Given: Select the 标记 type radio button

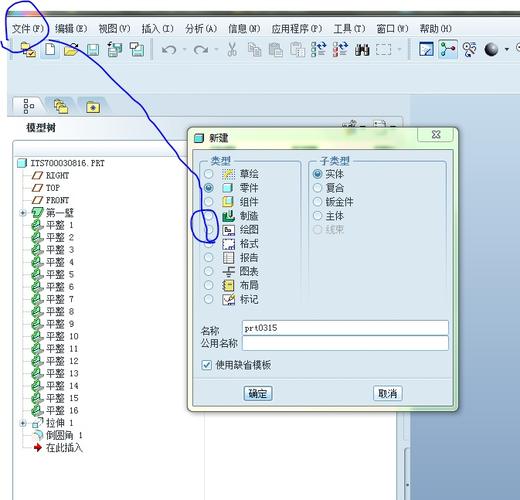Looking at the screenshot, I should pyautogui.click(x=209, y=299).
